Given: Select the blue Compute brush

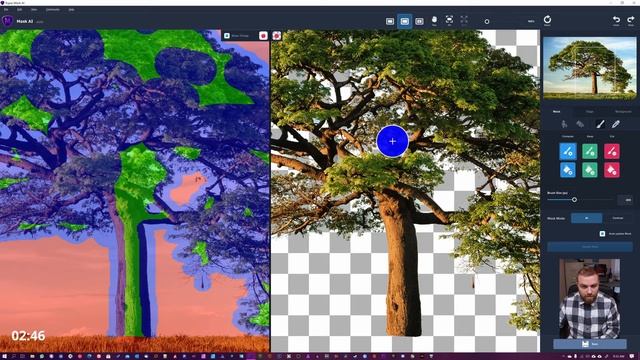Looking at the screenshot, I should point(568,151).
